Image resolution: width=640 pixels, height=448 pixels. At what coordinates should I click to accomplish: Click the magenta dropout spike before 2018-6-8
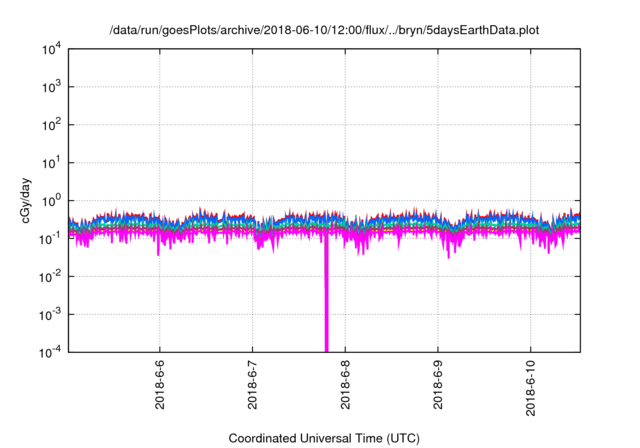click(327, 292)
